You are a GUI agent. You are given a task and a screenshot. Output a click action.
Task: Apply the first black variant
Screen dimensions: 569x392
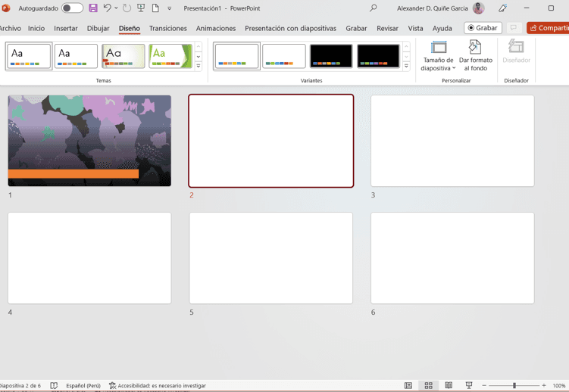[x=331, y=56]
